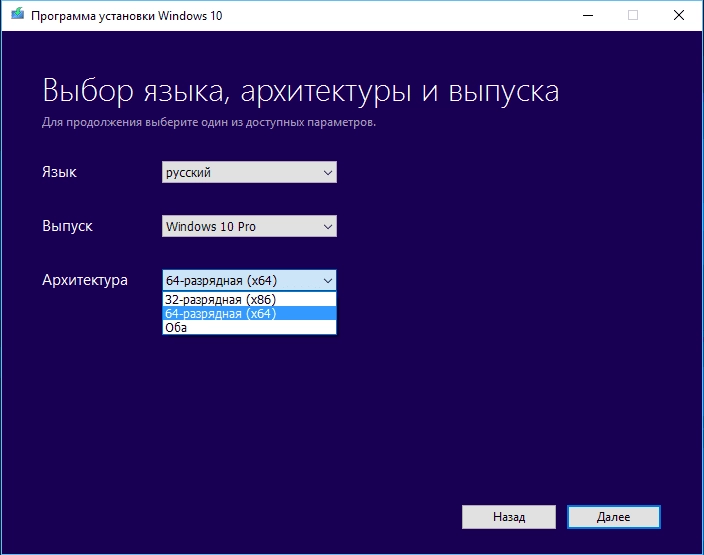Minimize the Windows 10 setup window
The width and height of the screenshot is (704, 555).
588,16
